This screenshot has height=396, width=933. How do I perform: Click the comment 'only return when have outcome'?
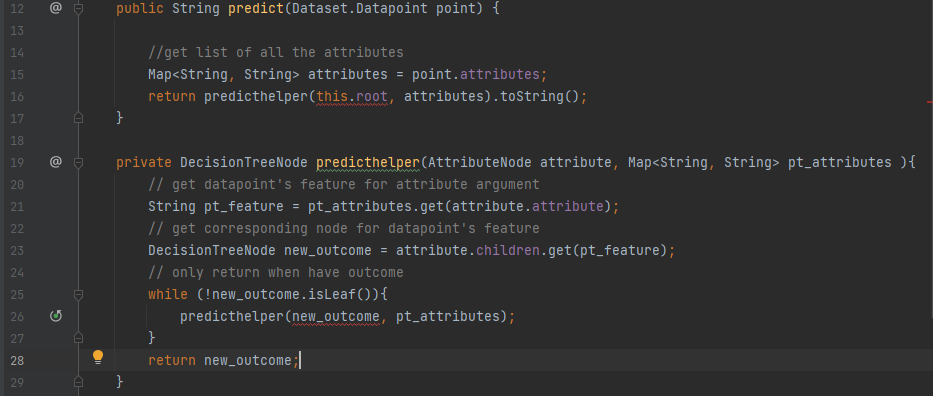pyautogui.click(x=276, y=272)
